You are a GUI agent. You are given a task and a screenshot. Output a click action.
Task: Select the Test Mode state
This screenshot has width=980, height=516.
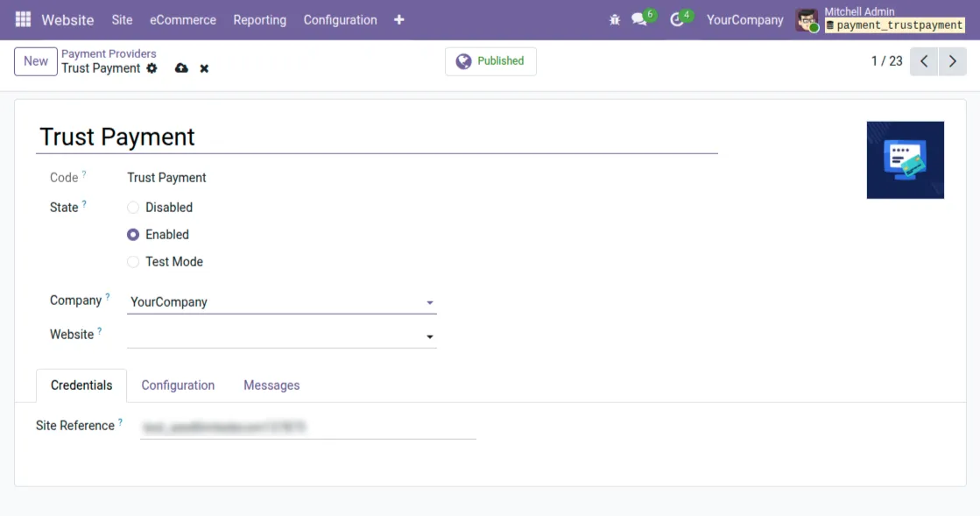(133, 262)
